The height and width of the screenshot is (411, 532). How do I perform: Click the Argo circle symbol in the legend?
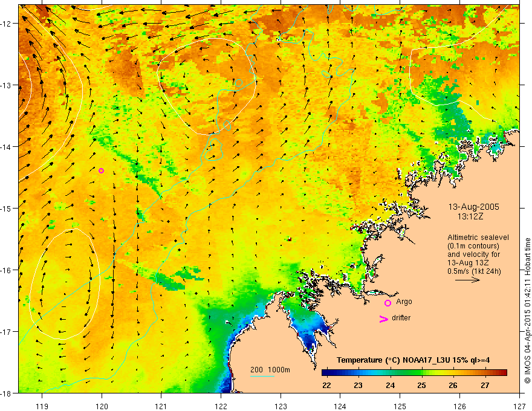click(x=388, y=303)
